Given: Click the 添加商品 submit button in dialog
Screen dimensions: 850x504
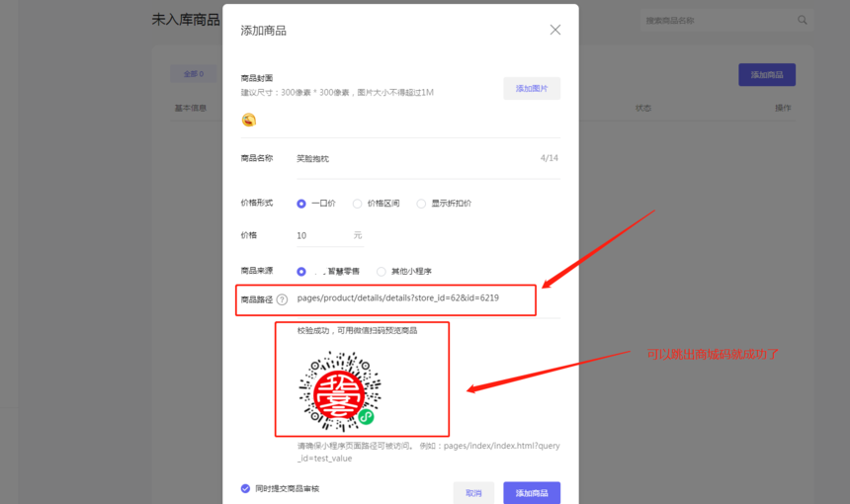Looking at the screenshot, I should click(x=532, y=492).
